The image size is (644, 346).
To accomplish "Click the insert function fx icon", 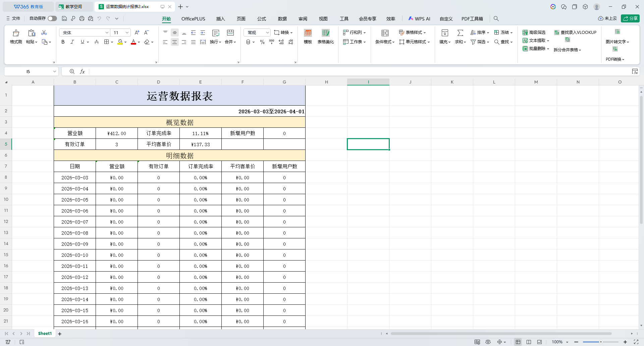I will point(82,71).
